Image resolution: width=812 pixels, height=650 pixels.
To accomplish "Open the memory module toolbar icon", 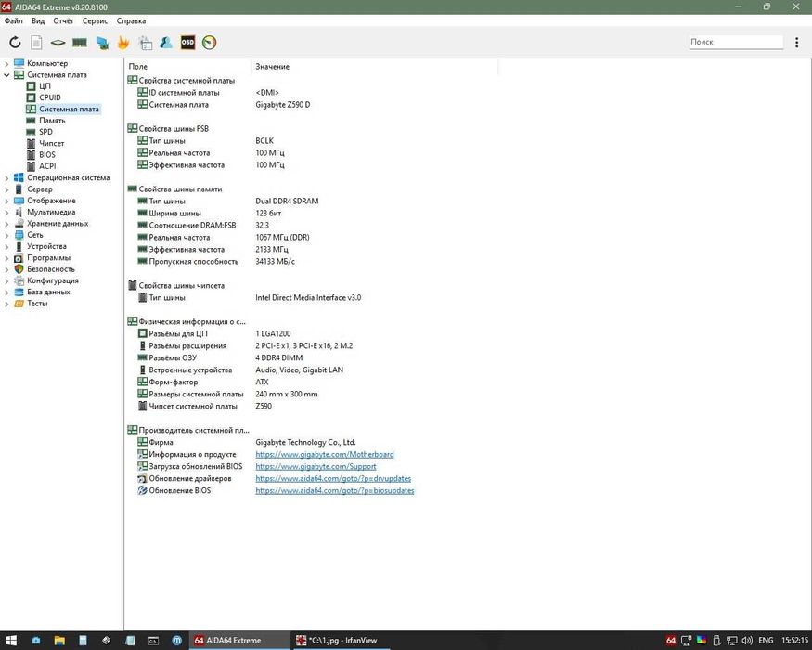I will [80, 43].
